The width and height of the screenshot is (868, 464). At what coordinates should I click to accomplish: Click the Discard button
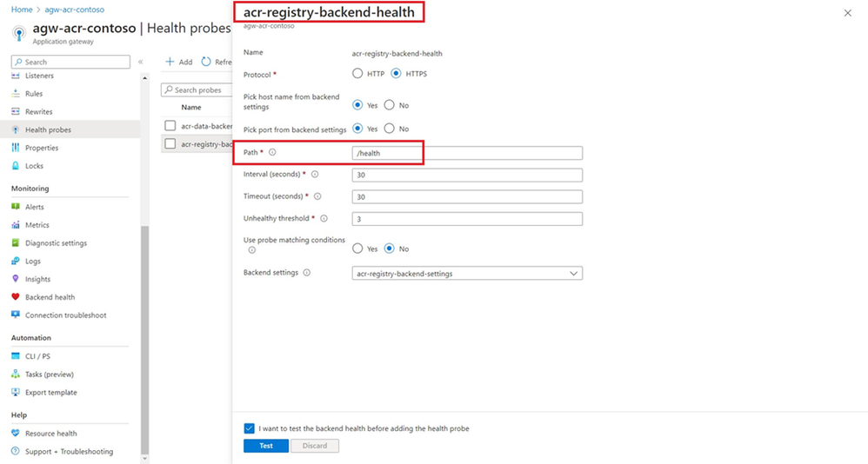pos(315,446)
